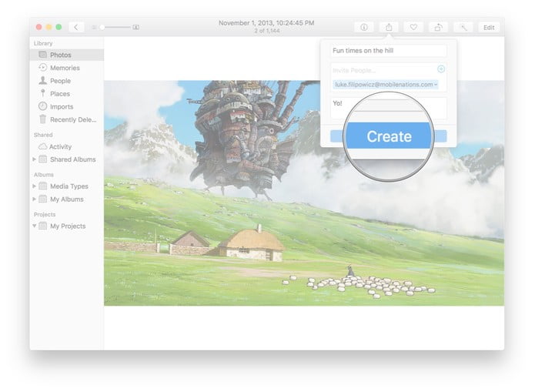Collapse the My Projects disclosure triangle
The width and height of the screenshot is (535, 392).
(34, 226)
